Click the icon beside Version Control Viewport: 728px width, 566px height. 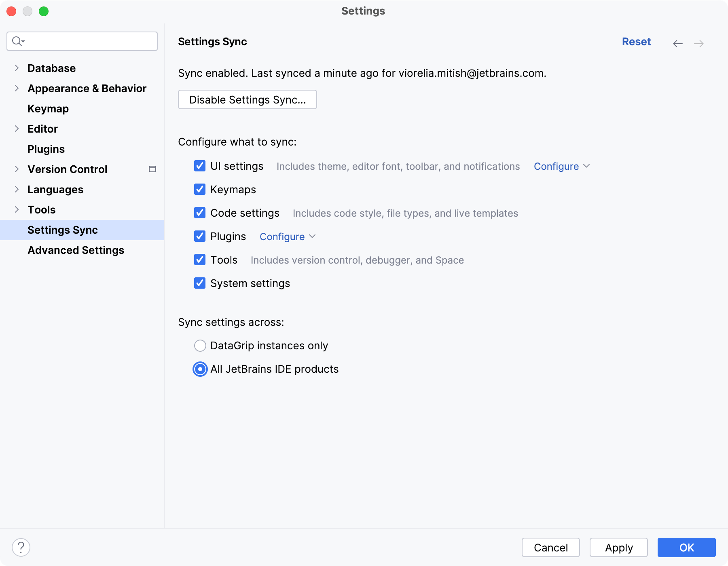coord(152,169)
